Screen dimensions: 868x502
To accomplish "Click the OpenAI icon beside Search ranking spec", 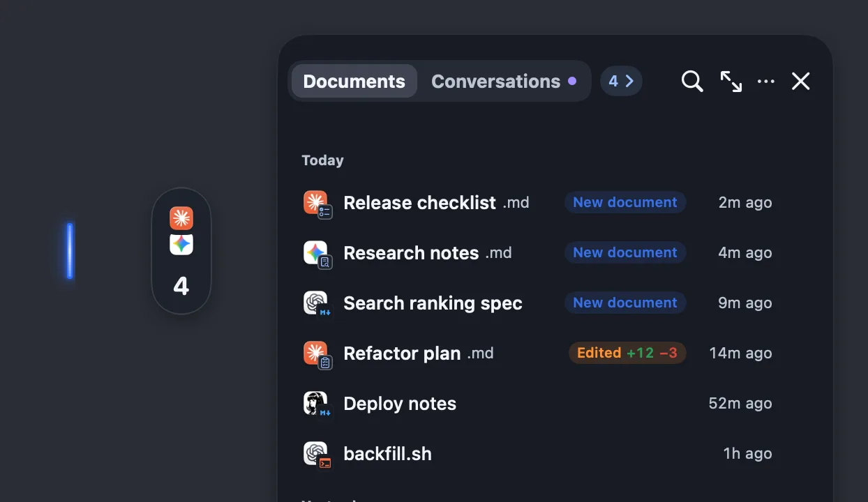I will (x=316, y=303).
